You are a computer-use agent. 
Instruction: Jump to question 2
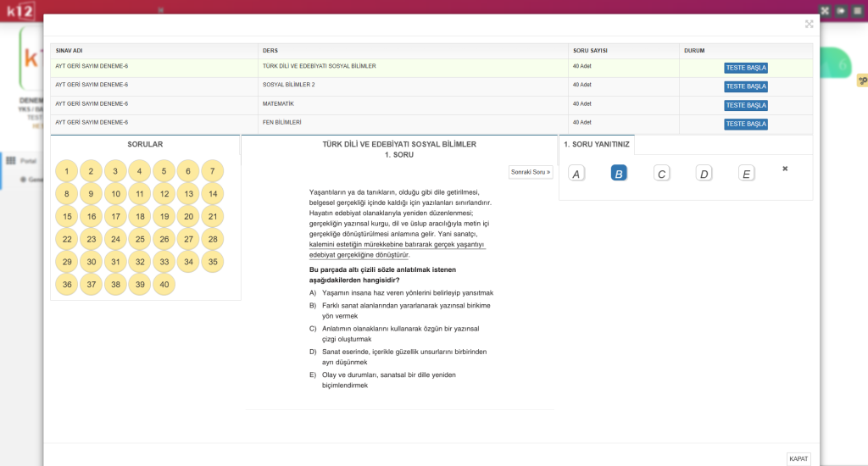(x=91, y=171)
